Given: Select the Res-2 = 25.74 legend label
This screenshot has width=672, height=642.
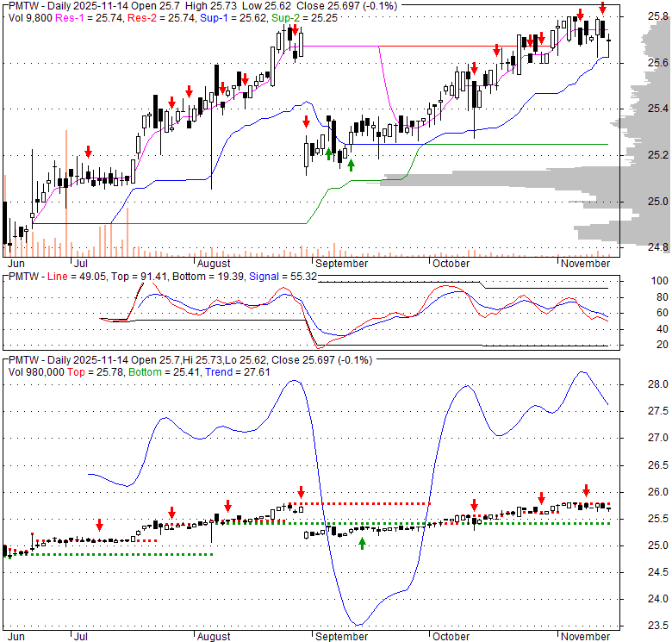Looking at the screenshot, I should coord(161,18).
